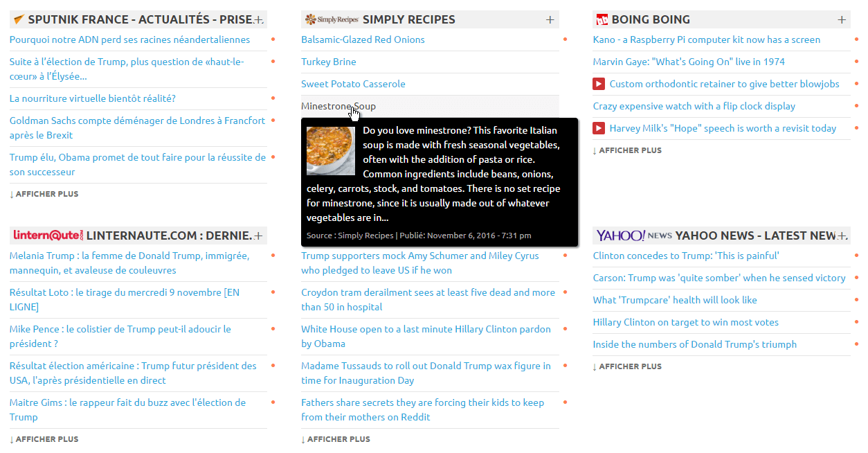
Task: Click the Simply Recipes logo icon
Action: [332, 19]
